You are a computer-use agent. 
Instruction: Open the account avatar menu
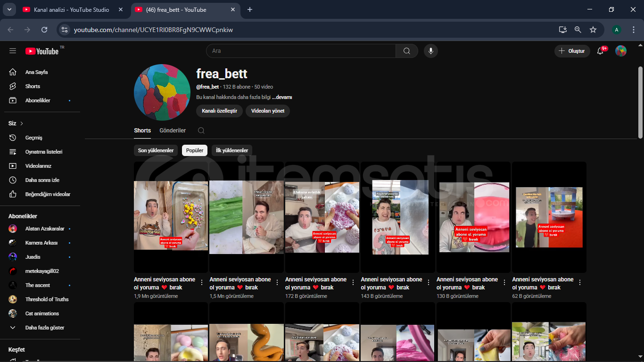(620, 51)
